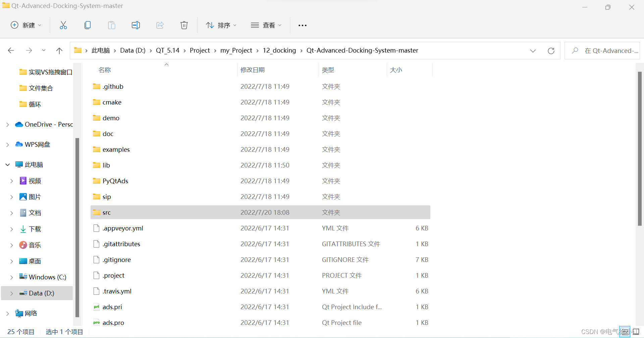Expand the Windows (C:) drive in sidebar

click(11, 277)
